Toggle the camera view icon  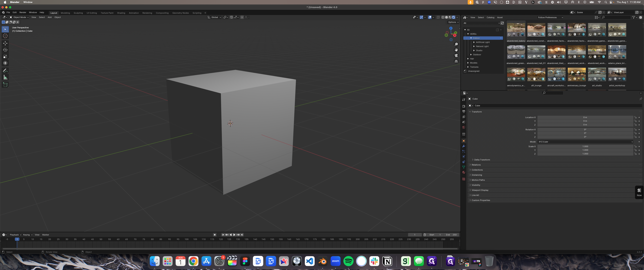point(456,56)
